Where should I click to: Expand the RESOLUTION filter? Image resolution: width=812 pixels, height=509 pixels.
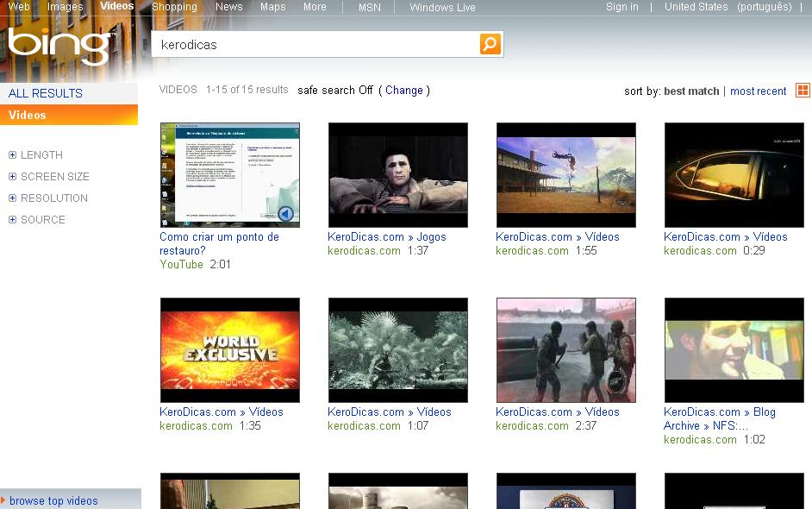point(48,198)
